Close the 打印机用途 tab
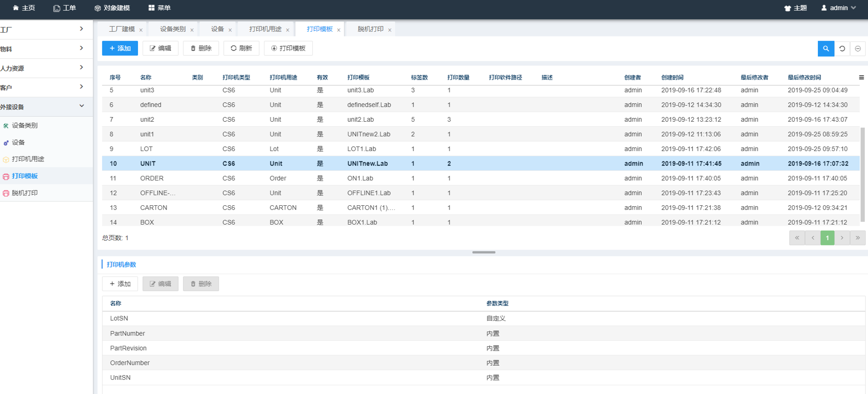 pos(288,30)
